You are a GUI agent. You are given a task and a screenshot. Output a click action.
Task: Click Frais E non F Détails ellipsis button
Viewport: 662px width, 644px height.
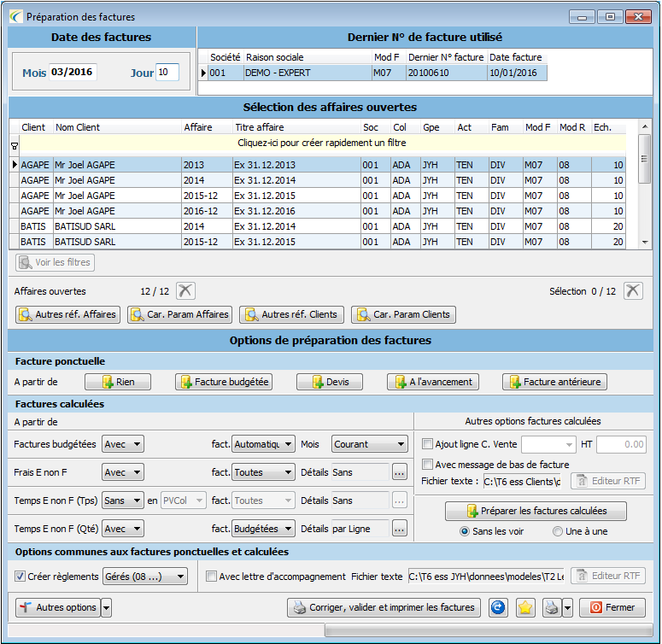click(400, 472)
